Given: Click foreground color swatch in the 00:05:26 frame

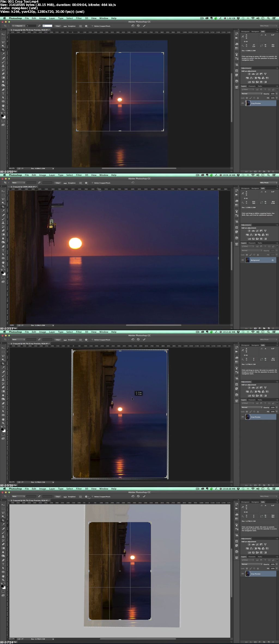Looking at the screenshot, I should coord(2,429).
